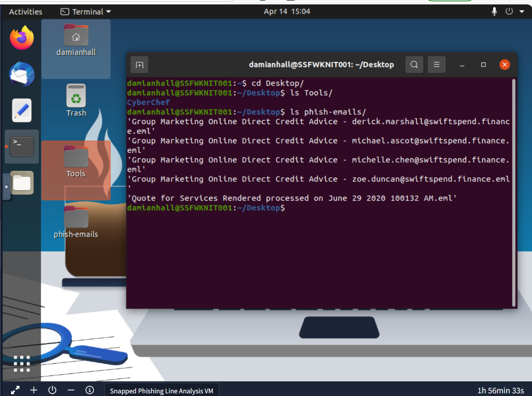Click the 'cd Desktop/' command text
Image resolution: width=532 pixels, height=396 pixels.
tap(277, 83)
